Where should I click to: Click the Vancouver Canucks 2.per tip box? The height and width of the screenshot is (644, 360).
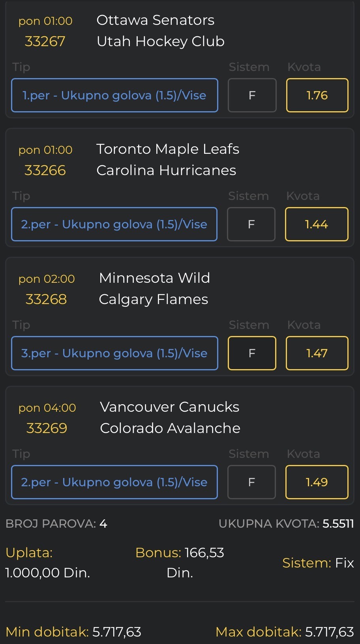tap(114, 482)
